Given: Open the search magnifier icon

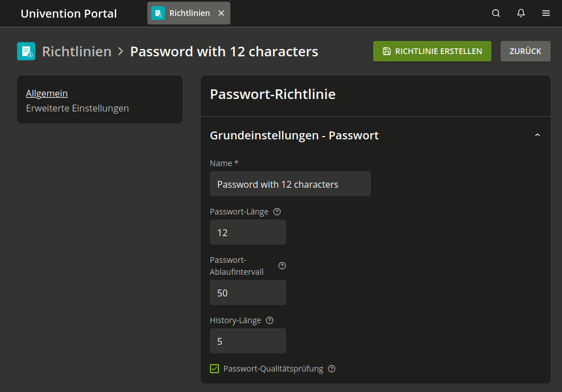Looking at the screenshot, I should (x=496, y=13).
